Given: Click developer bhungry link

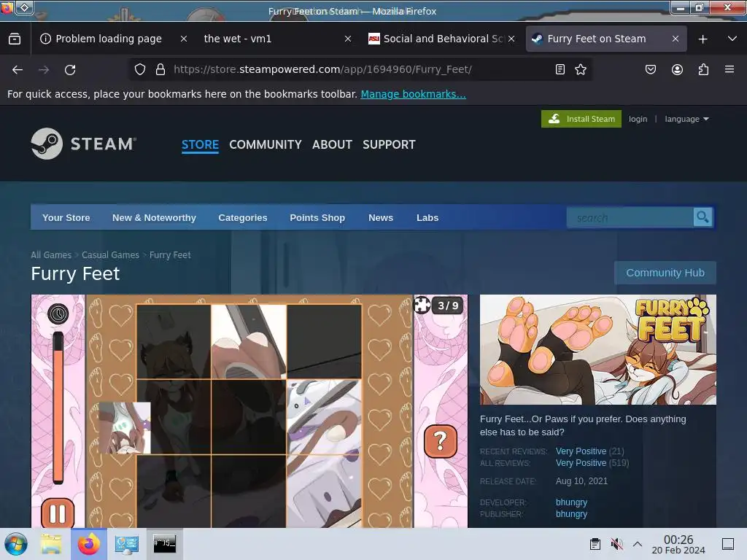Looking at the screenshot, I should (571, 502).
